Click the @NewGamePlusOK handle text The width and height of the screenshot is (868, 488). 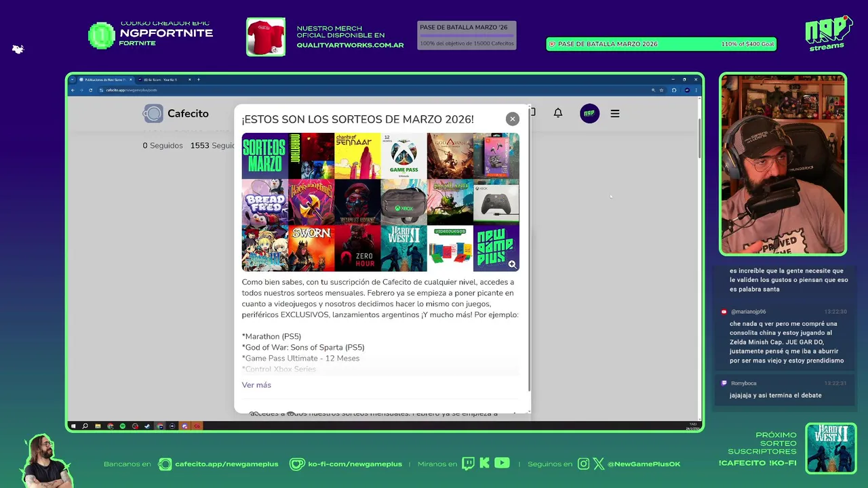pos(644,464)
